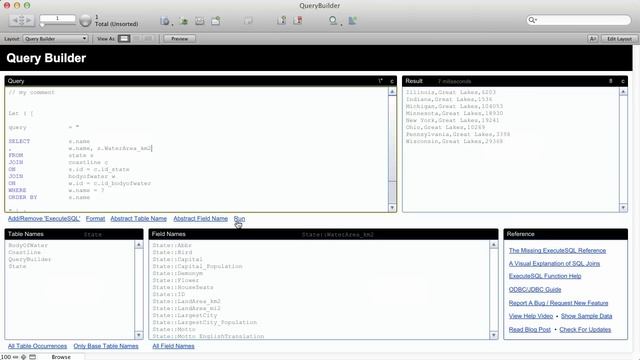Viewport: 640px width, 360px height.
Task: Select State::Bird field name
Action: 172,252
